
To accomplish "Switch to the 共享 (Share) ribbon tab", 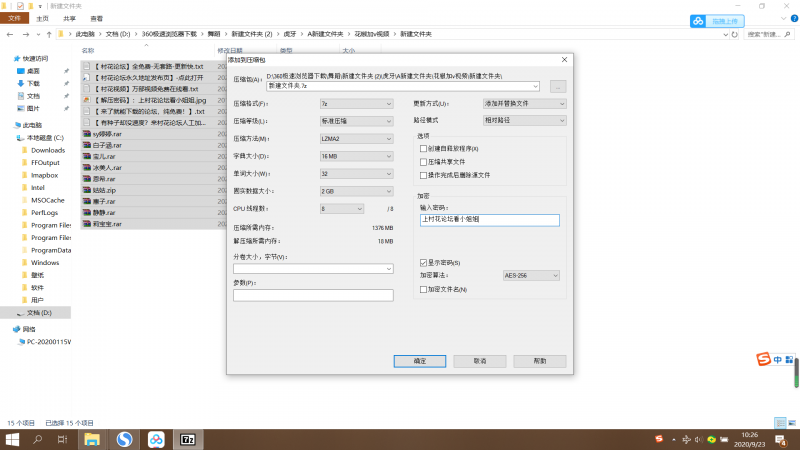I will (69, 18).
